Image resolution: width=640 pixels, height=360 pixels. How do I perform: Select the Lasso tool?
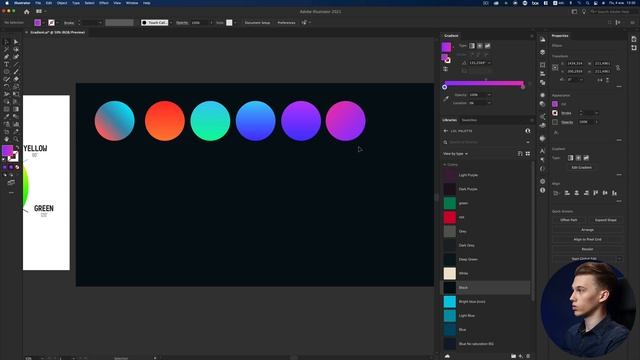(16, 49)
